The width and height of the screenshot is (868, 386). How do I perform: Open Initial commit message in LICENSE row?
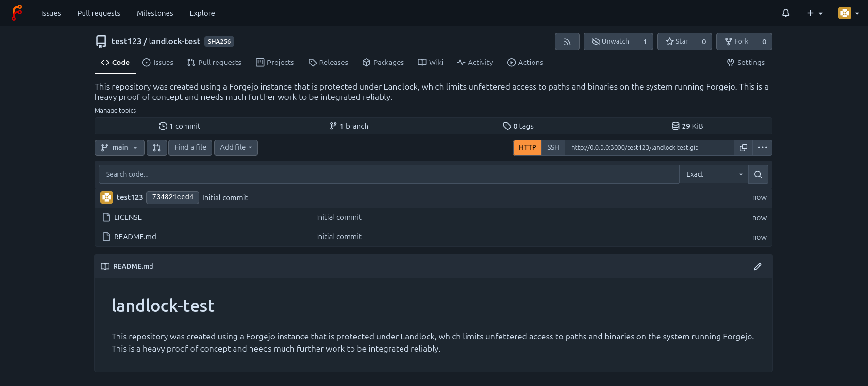339,217
